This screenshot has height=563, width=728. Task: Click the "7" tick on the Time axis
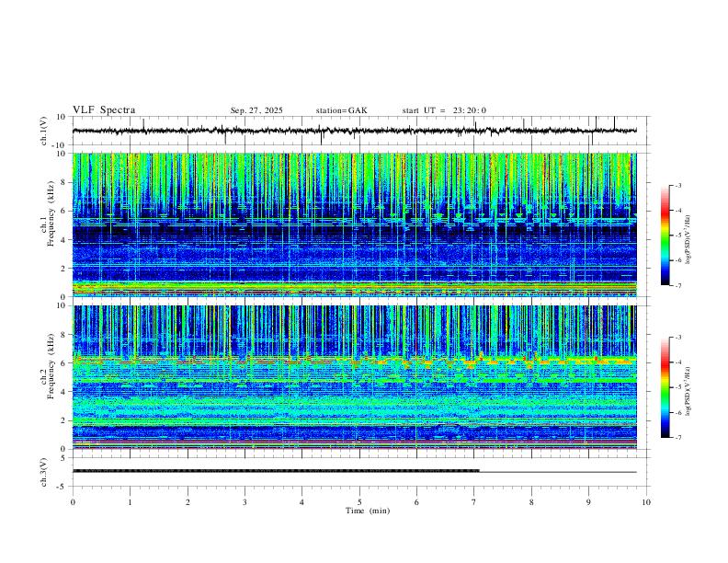click(x=474, y=502)
